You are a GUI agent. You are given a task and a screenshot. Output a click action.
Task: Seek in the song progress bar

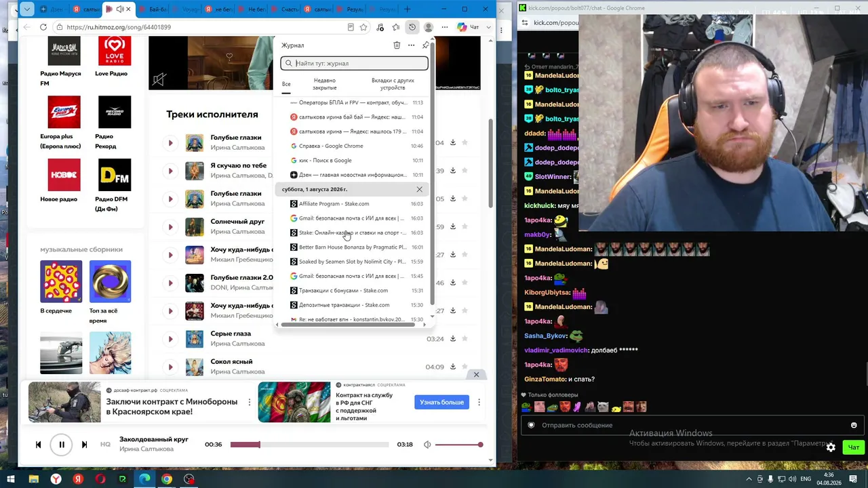(x=309, y=445)
